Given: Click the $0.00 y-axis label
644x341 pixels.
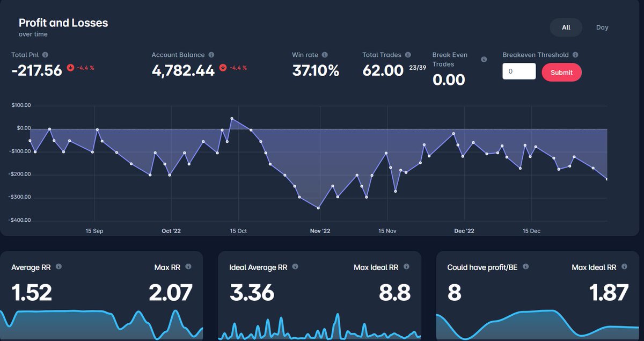Looking at the screenshot, I should [24, 128].
